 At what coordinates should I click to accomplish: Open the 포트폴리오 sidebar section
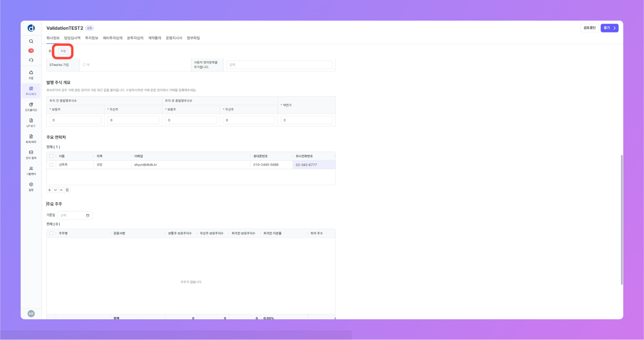pyautogui.click(x=31, y=107)
